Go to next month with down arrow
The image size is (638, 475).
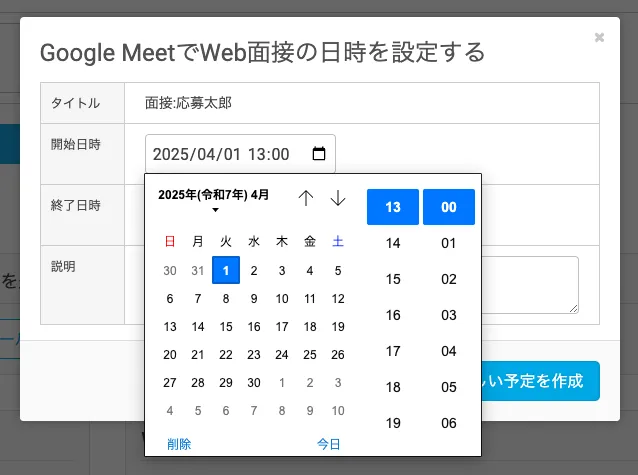tap(338, 198)
